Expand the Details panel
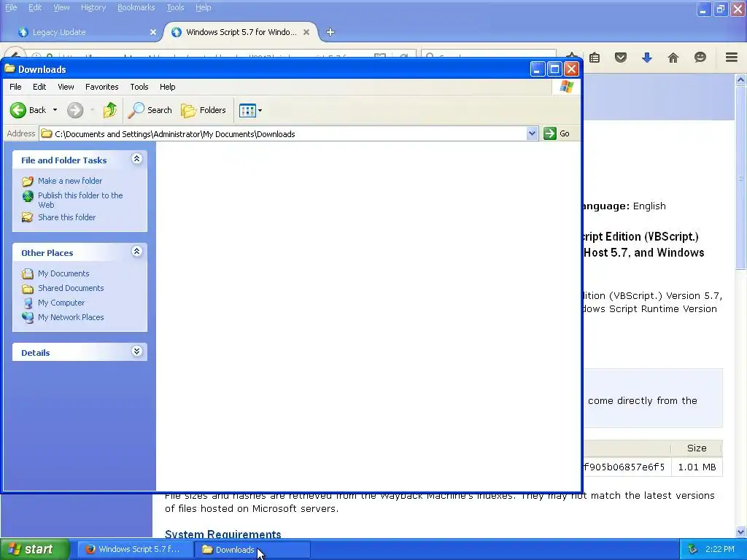This screenshot has width=747, height=560. pyautogui.click(x=136, y=351)
